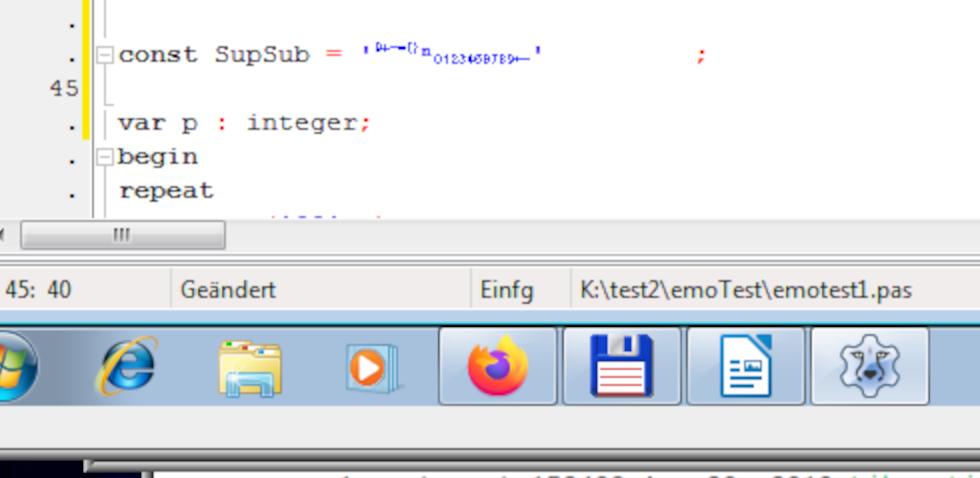This screenshot has width=980, height=478.
Task: Collapse the begin block fold marker
Action: click(x=104, y=157)
